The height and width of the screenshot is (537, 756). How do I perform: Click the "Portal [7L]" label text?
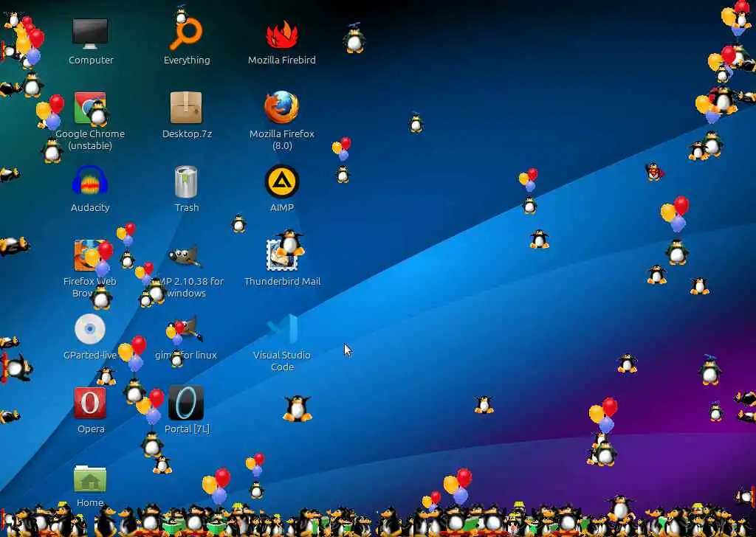coord(187,429)
